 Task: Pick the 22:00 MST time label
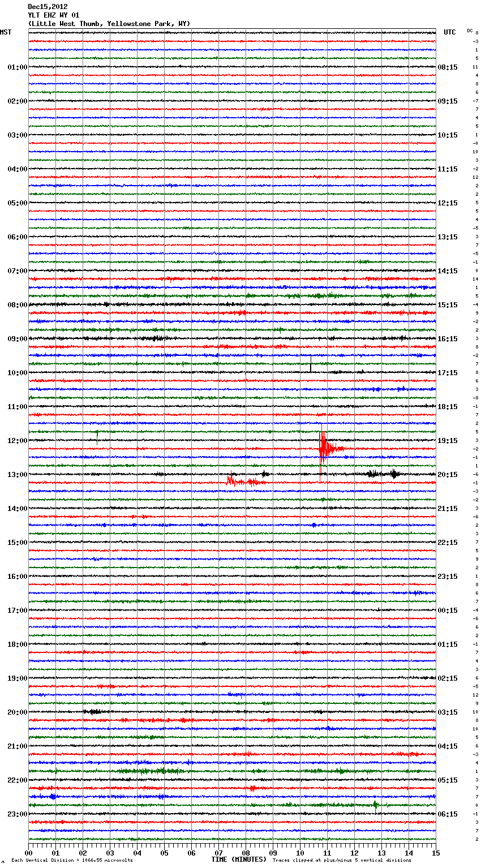click(x=18, y=780)
